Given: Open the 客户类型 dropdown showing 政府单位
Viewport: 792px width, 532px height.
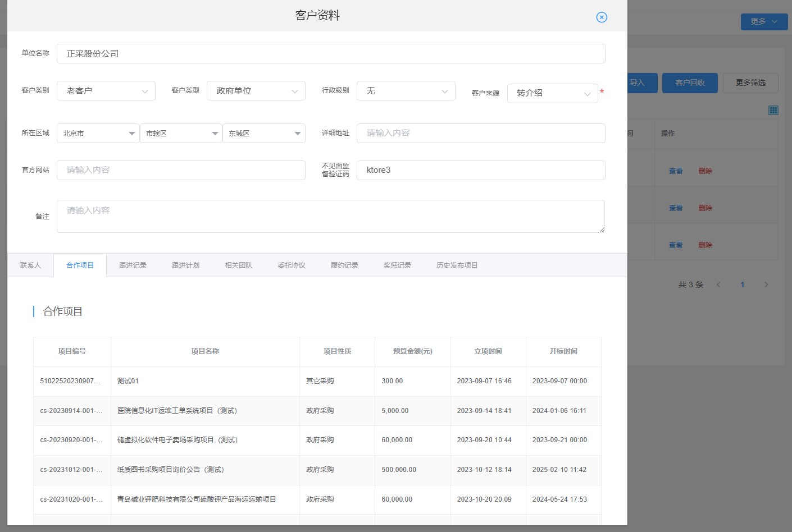Looking at the screenshot, I should pos(256,91).
